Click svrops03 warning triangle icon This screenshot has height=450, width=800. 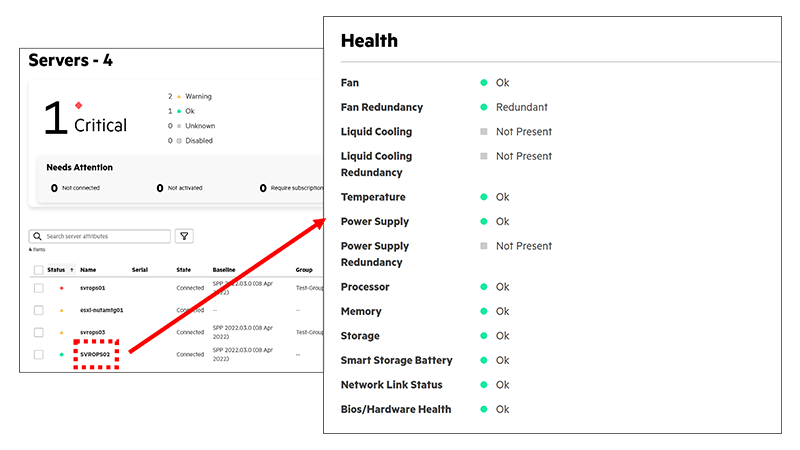pos(62,333)
